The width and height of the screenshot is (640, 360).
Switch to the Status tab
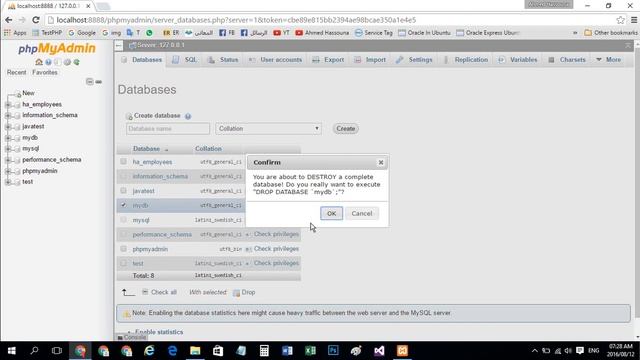(223, 60)
